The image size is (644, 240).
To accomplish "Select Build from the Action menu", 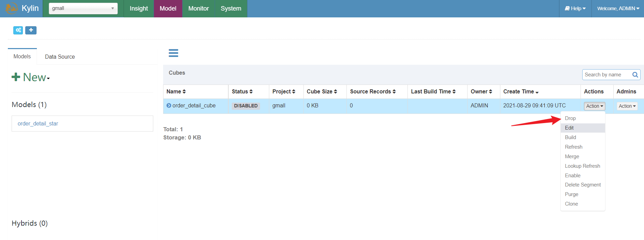I will [583, 137].
